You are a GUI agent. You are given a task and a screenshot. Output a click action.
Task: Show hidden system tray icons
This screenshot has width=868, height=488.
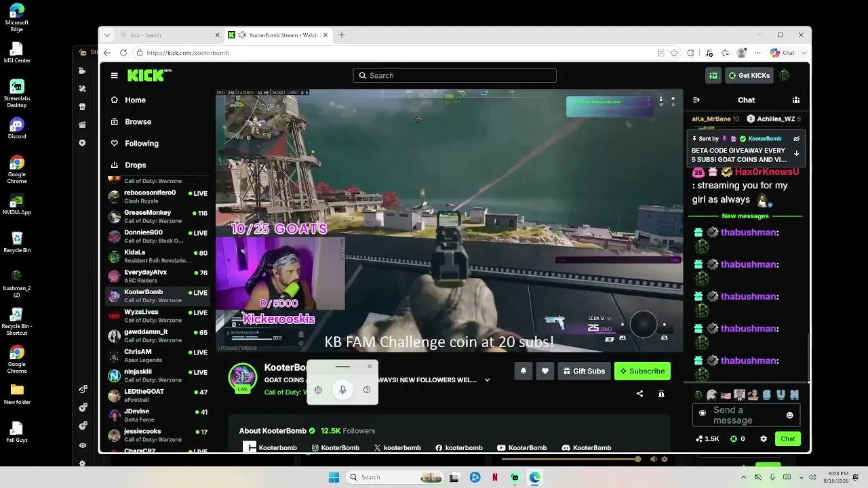744,477
